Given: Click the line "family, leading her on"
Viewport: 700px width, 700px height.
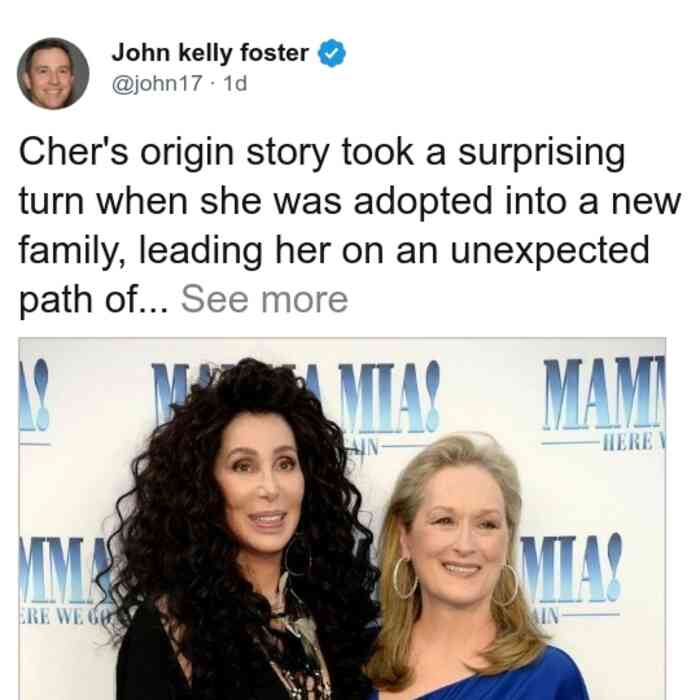Looking at the screenshot, I should point(201,251).
